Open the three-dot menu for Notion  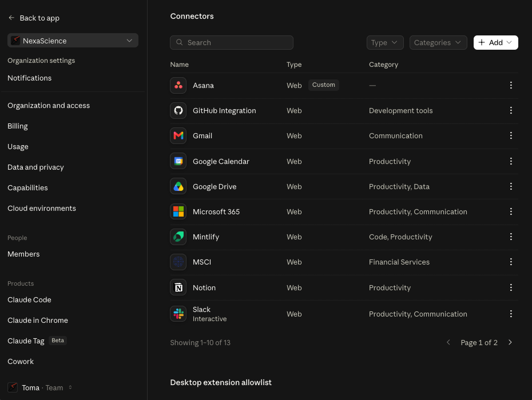tap(511, 287)
